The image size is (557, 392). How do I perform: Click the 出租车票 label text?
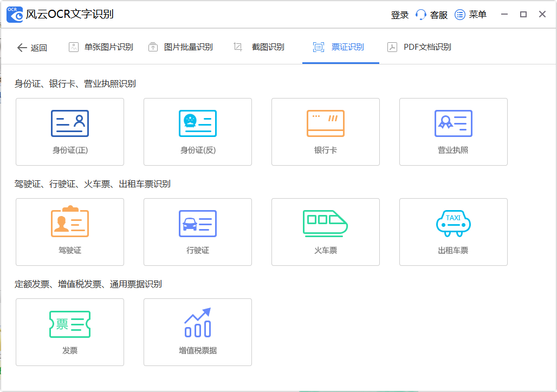pos(453,250)
